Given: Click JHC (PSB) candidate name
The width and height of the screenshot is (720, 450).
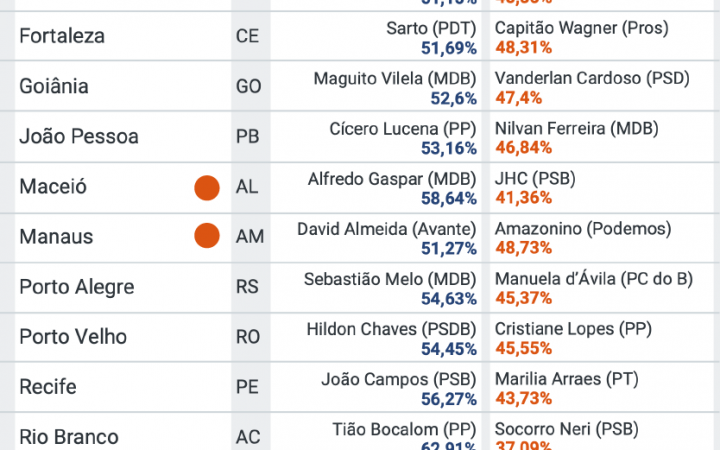Looking at the screenshot, I should pyautogui.click(x=535, y=178).
